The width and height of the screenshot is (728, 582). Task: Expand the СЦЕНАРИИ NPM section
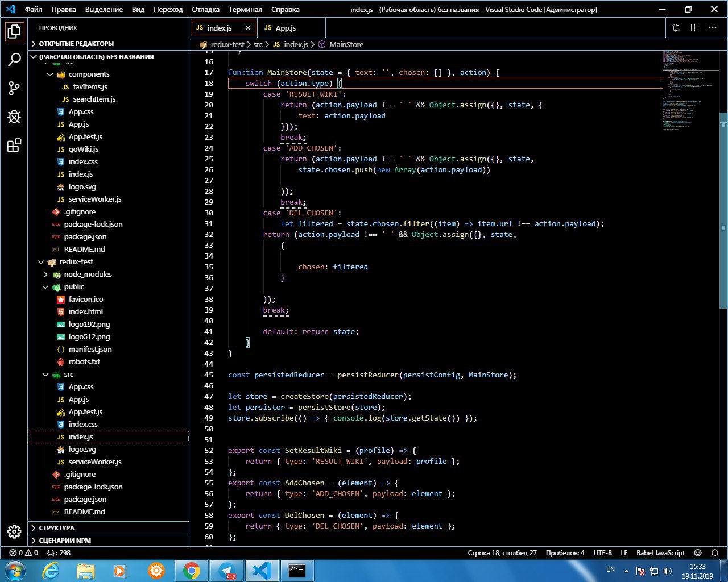[64, 541]
